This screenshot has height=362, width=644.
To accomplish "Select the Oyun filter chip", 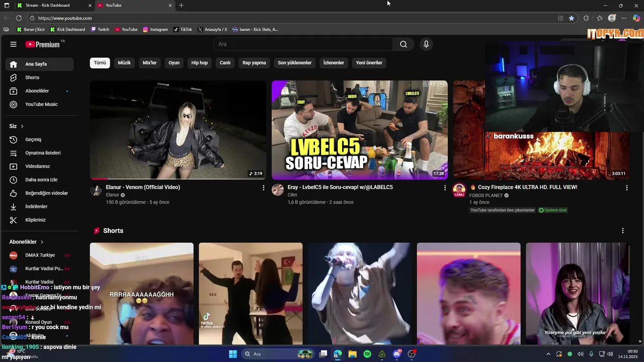I will coord(174,63).
